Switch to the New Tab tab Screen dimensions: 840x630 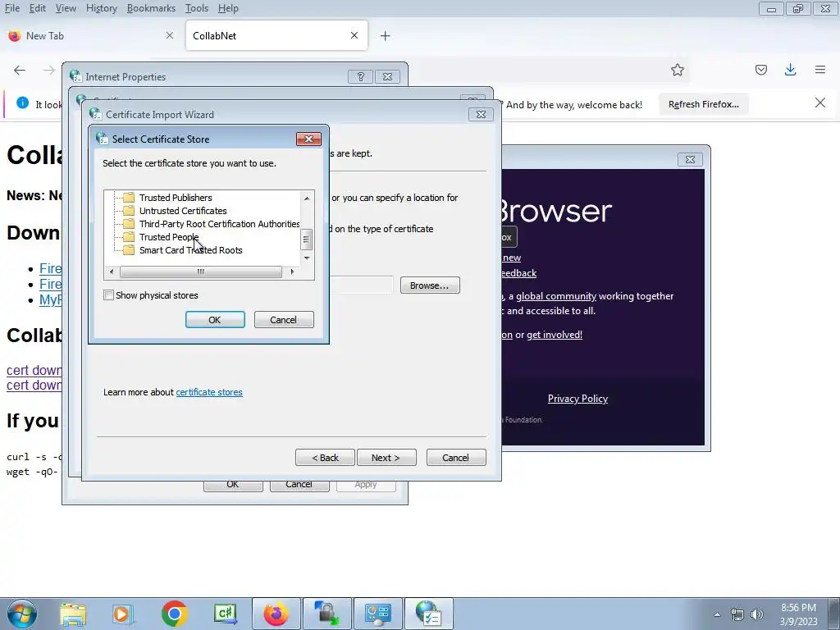pyautogui.click(x=91, y=36)
